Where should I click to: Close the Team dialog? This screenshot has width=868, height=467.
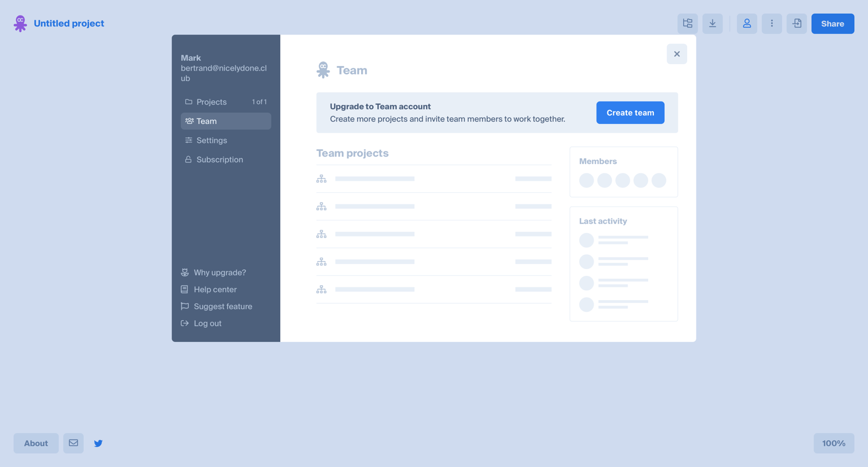click(x=677, y=54)
